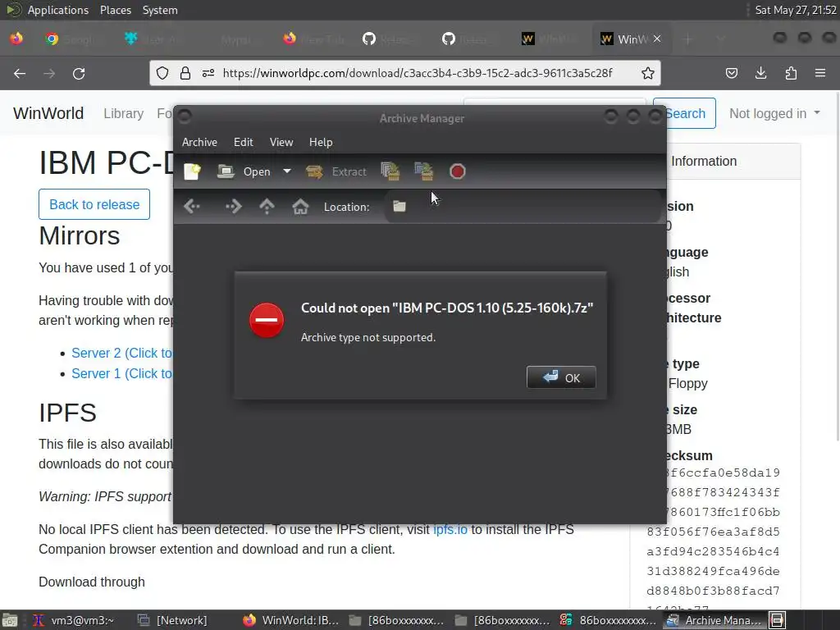840x630 pixels.
Task: Click the permissions icon in address bar
Action: [x=208, y=73]
